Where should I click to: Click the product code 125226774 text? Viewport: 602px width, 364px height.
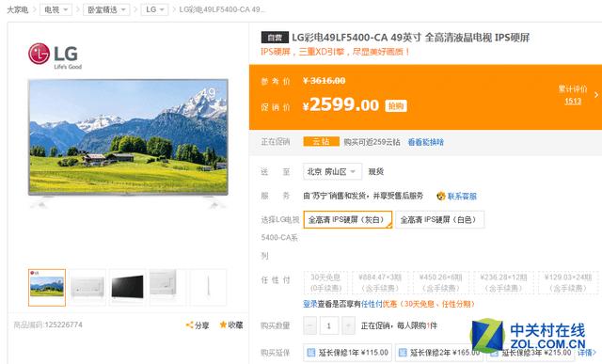(64, 324)
